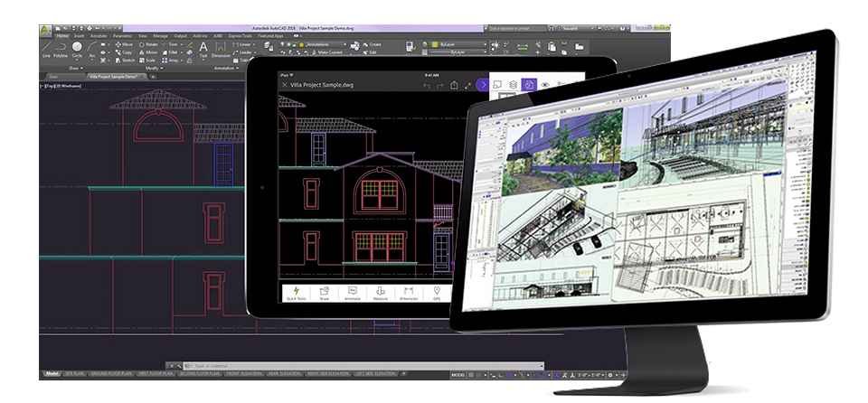The image size is (868, 403).
Task: Tap Measure on the iPad toolbar
Action: tap(381, 294)
